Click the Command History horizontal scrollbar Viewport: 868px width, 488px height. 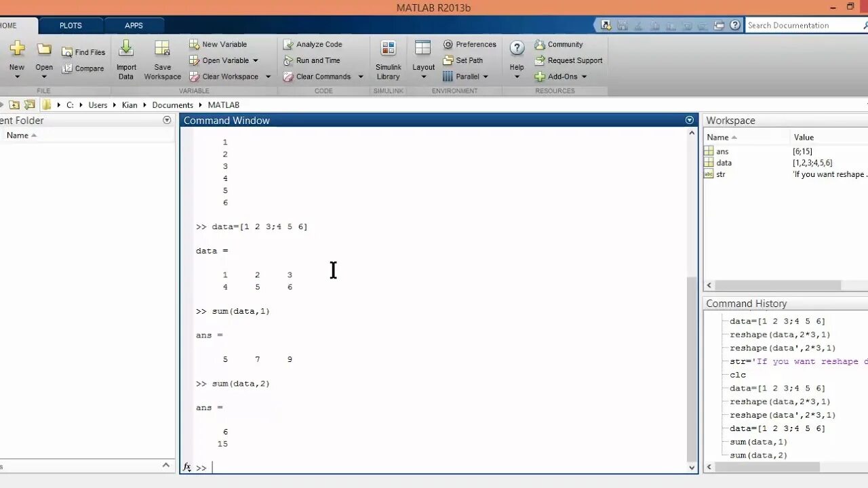768,467
